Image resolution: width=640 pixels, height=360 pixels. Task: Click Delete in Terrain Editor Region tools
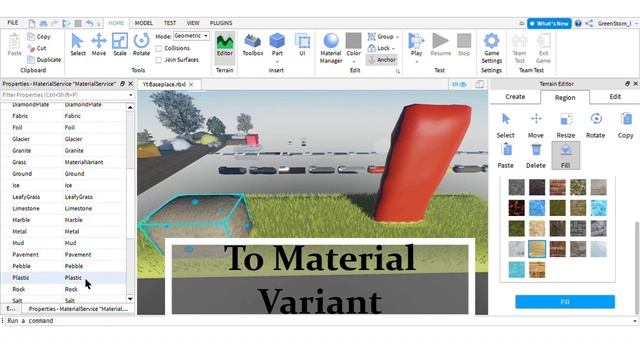pyautogui.click(x=536, y=156)
